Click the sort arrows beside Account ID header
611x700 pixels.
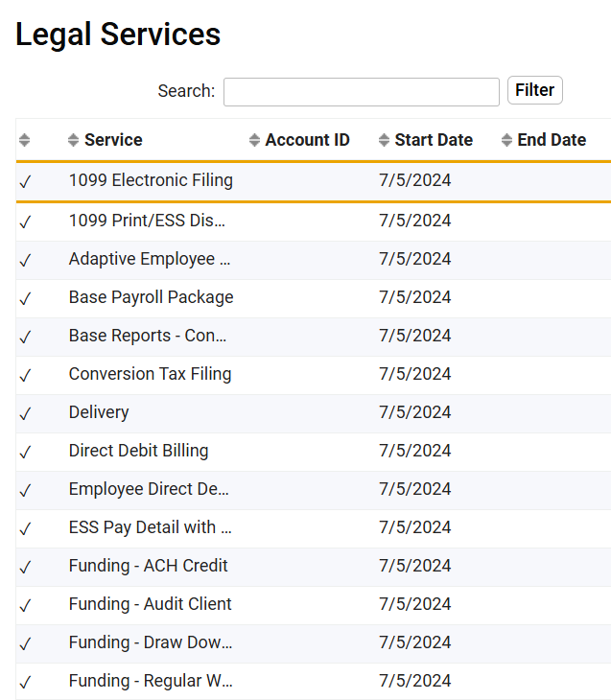click(x=254, y=140)
